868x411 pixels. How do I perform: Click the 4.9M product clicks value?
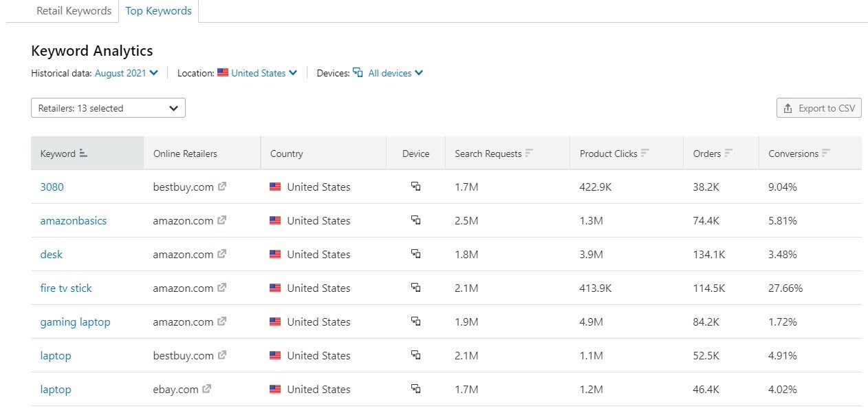592,322
